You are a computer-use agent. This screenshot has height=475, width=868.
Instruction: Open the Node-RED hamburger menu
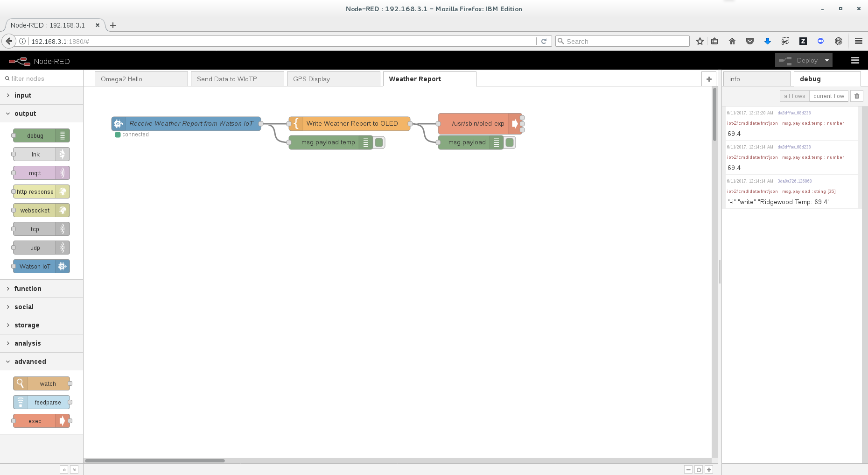point(855,60)
